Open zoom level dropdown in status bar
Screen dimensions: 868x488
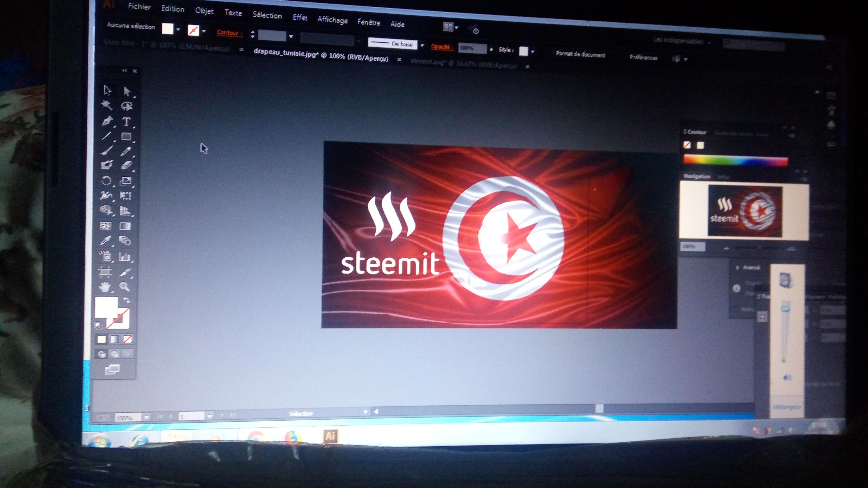(147, 417)
